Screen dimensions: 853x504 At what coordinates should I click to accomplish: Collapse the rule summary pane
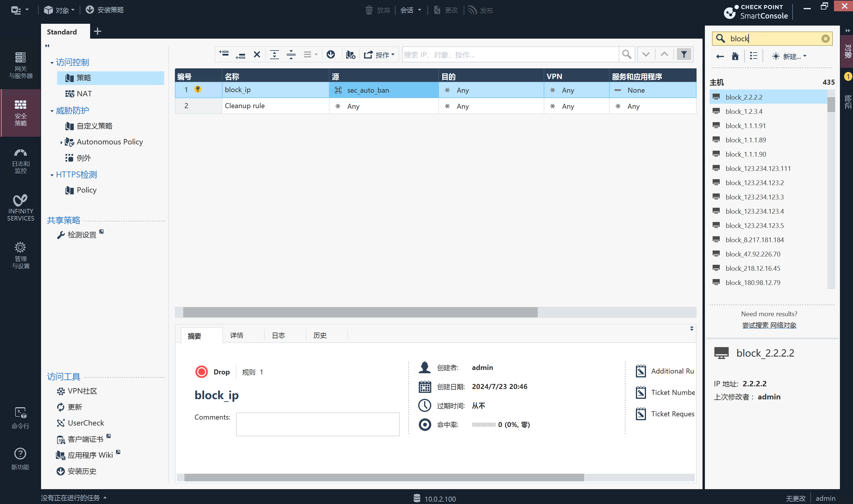pos(691,328)
